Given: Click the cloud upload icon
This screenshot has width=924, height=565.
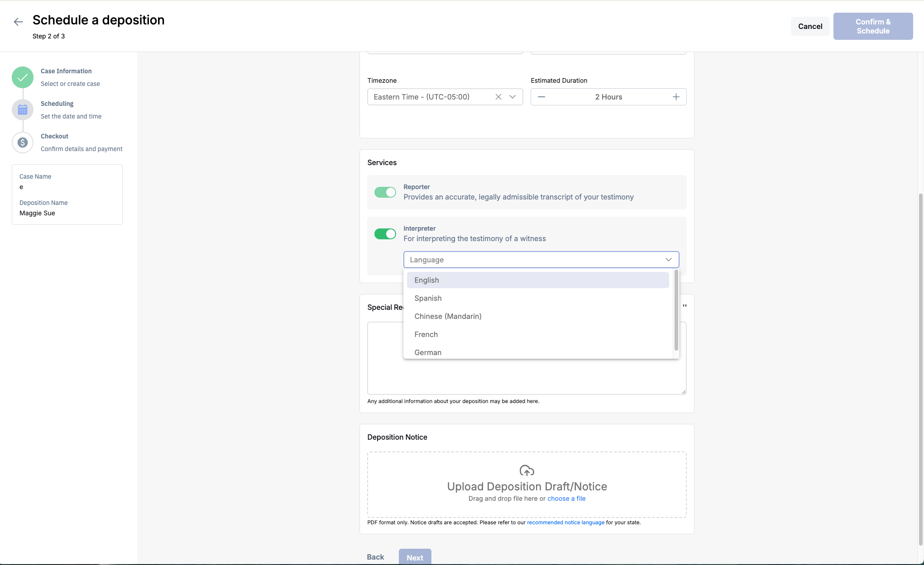Looking at the screenshot, I should coord(527,470).
